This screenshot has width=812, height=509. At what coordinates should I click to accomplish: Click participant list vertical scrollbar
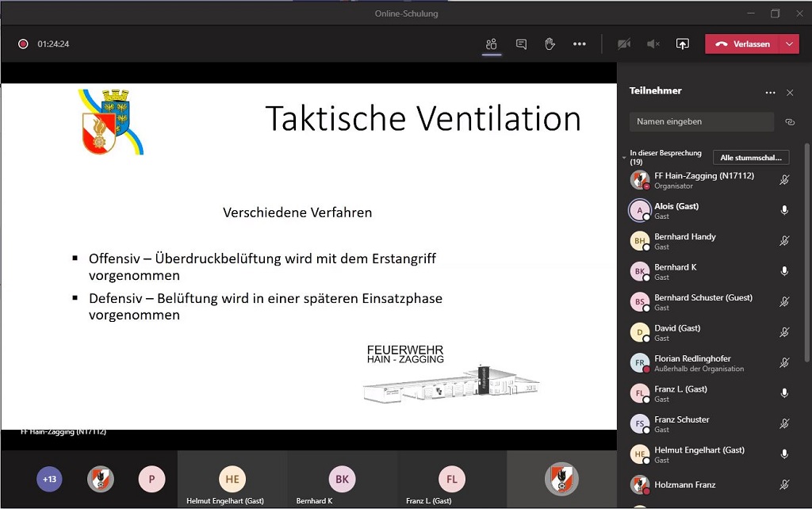806,254
